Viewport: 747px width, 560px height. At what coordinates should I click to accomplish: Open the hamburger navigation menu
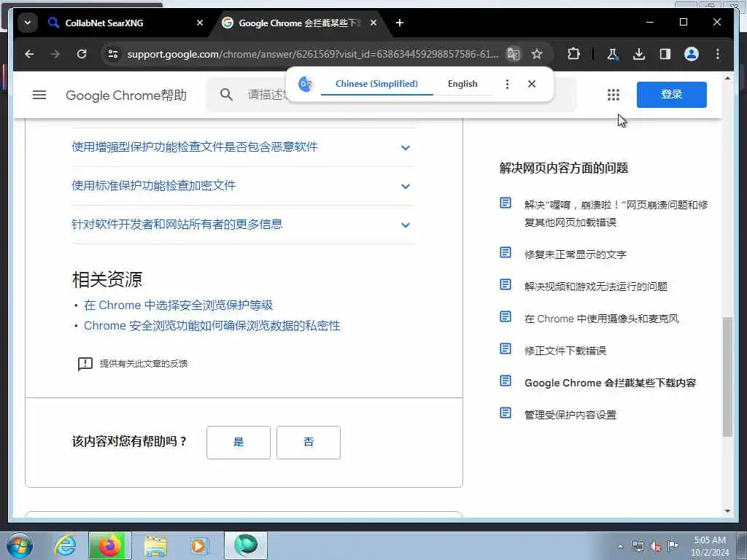click(x=39, y=95)
